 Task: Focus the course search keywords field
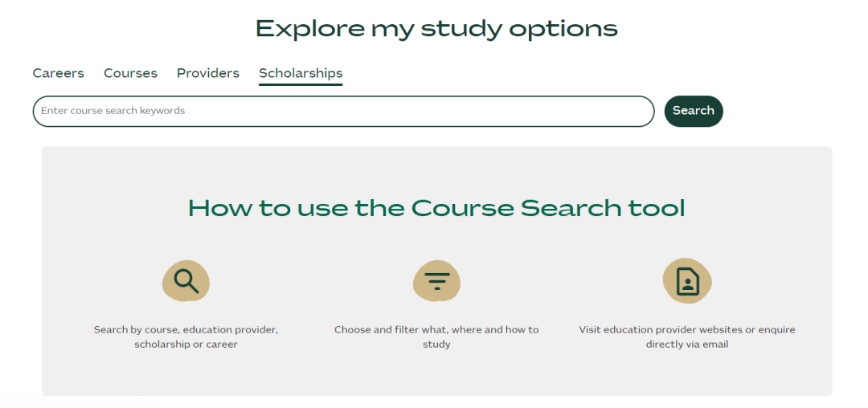tap(343, 111)
